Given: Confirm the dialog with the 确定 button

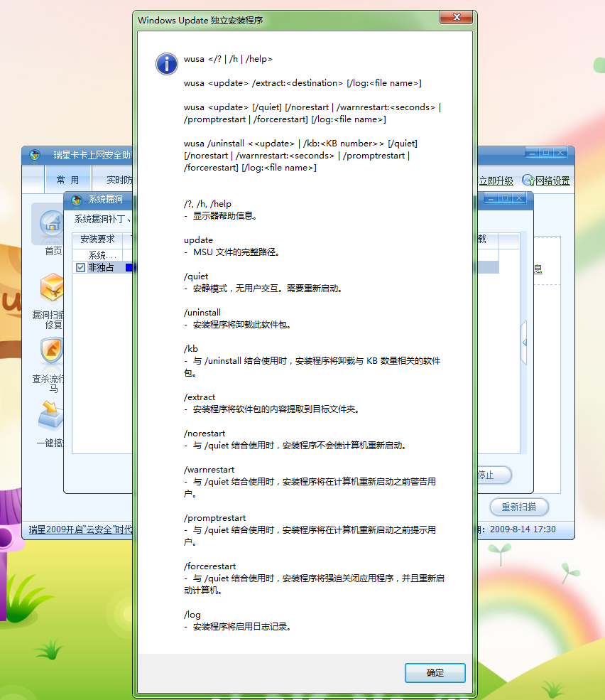Looking at the screenshot, I should [x=435, y=673].
